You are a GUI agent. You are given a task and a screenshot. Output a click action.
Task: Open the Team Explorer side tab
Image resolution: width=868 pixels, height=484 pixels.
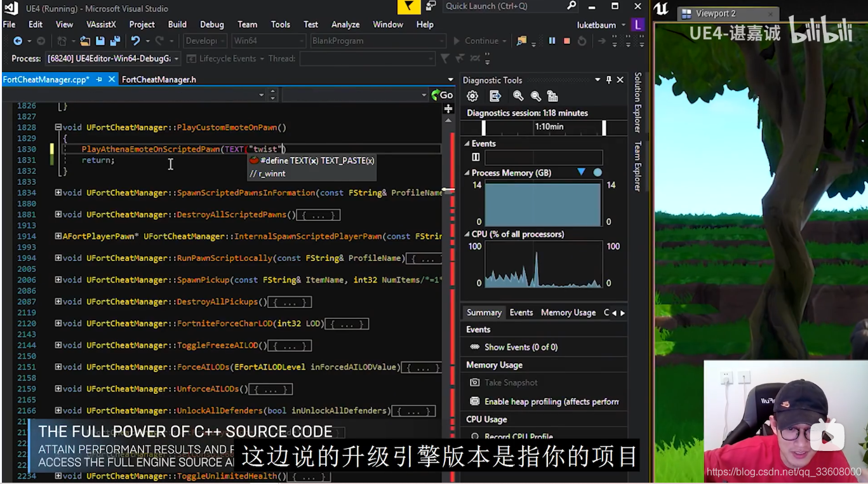click(x=638, y=166)
